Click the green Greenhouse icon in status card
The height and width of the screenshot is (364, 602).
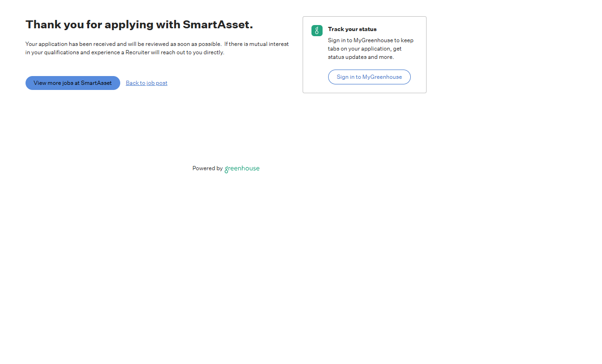coord(317,31)
